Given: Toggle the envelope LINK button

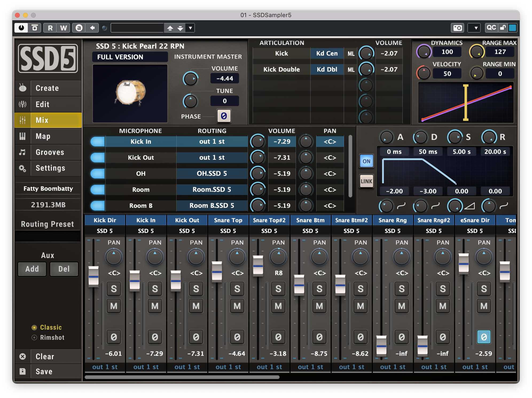Looking at the screenshot, I should tap(366, 181).
